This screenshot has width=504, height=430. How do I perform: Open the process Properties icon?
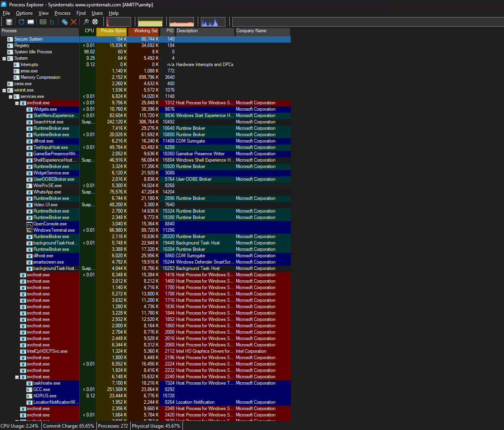[65, 22]
